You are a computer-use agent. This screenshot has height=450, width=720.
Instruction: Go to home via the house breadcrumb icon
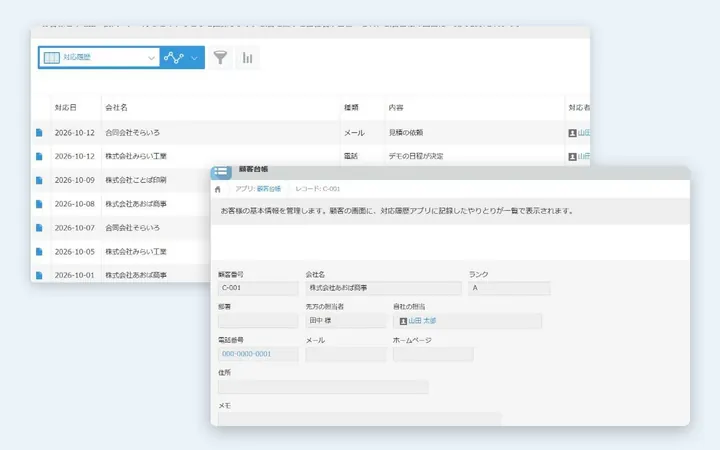tap(218, 189)
